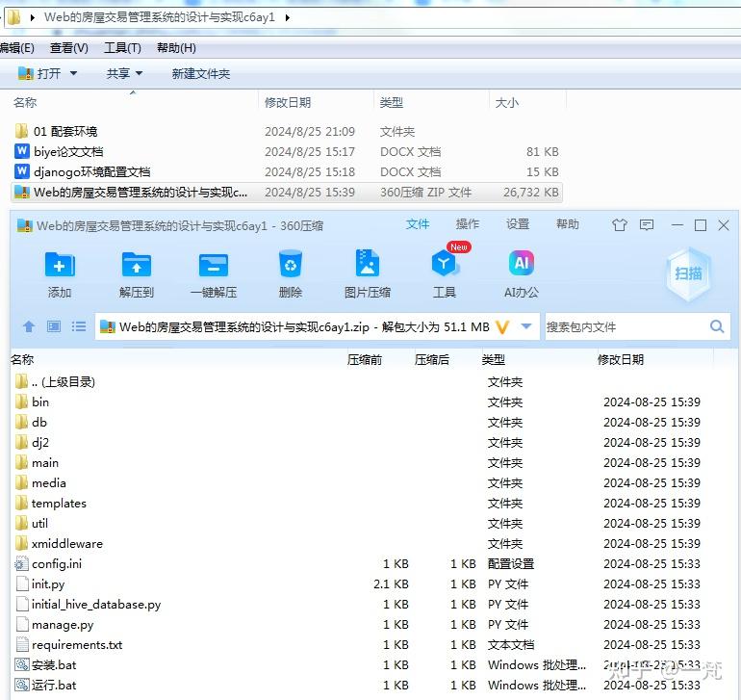Open the 操作 menu in 360压缩
Image resolution: width=741 pixels, height=700 pixels.
tap(468, 224)
